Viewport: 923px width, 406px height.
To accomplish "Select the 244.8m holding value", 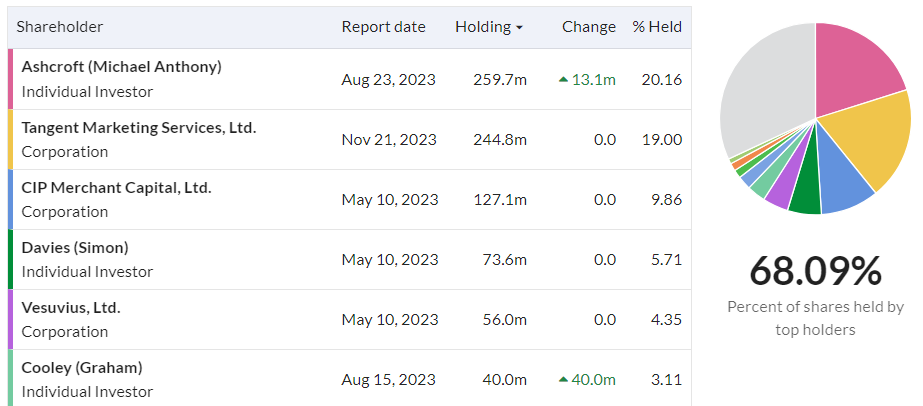I will pos(500,139).
